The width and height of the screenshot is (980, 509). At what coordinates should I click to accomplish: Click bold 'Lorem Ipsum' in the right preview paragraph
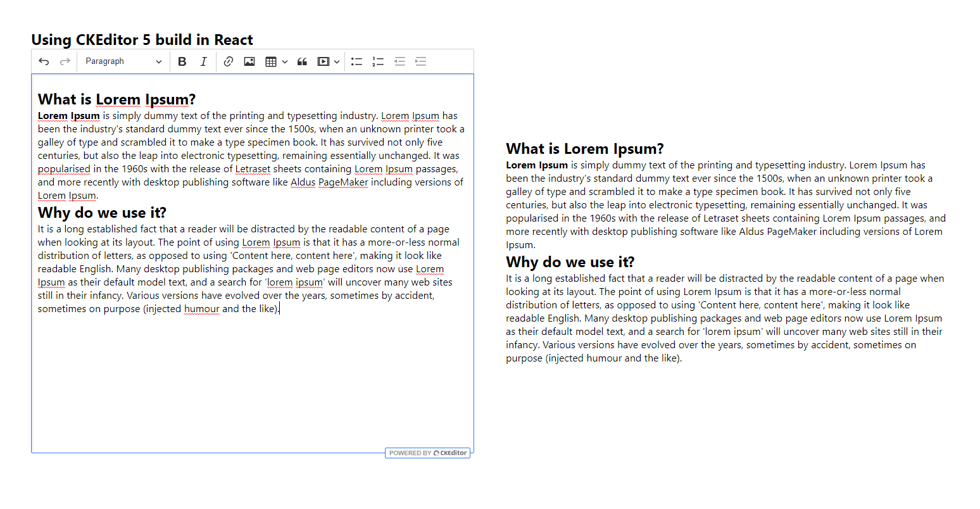coord(537,165)
